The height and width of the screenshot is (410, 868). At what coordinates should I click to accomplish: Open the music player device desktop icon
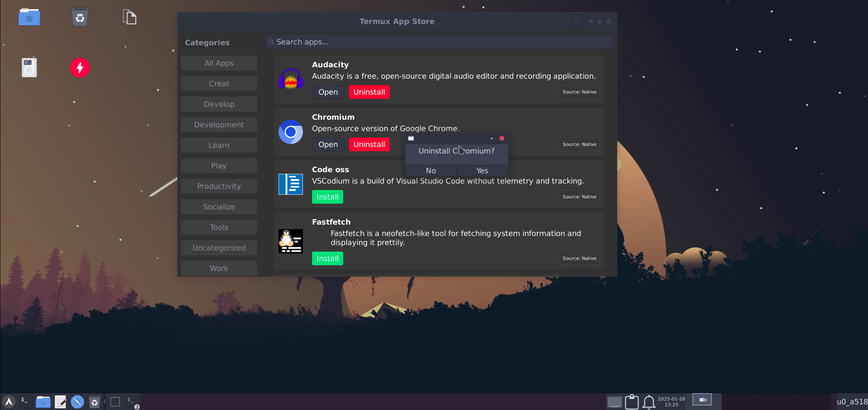tap(29, 68)
